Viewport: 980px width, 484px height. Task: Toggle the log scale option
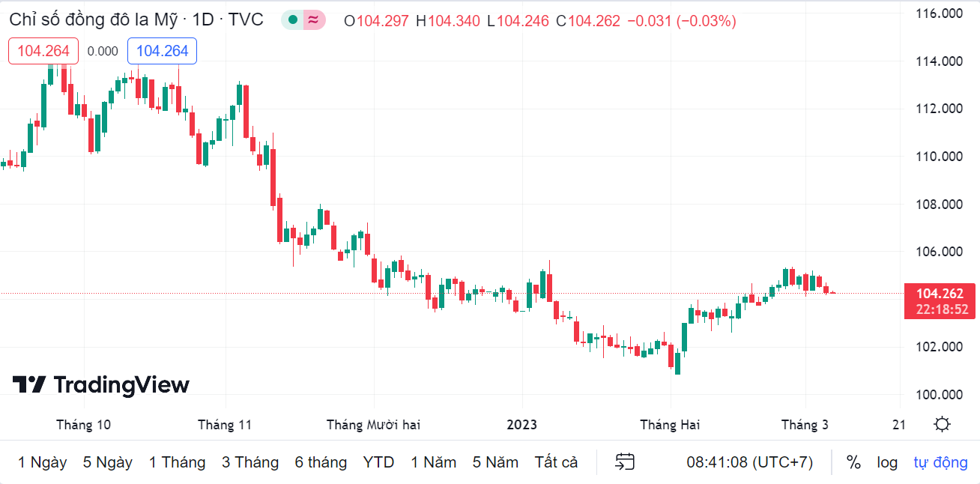click(x=887, y=462)
